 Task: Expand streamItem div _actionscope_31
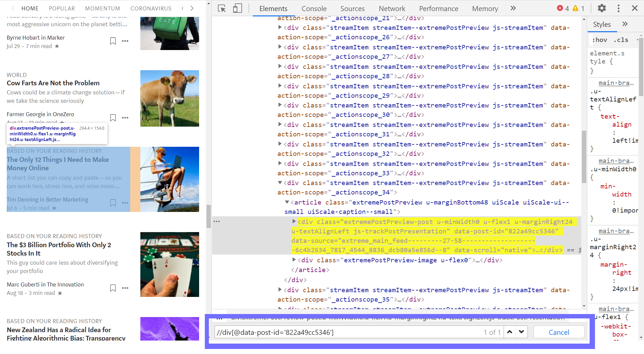coord(280,125)
